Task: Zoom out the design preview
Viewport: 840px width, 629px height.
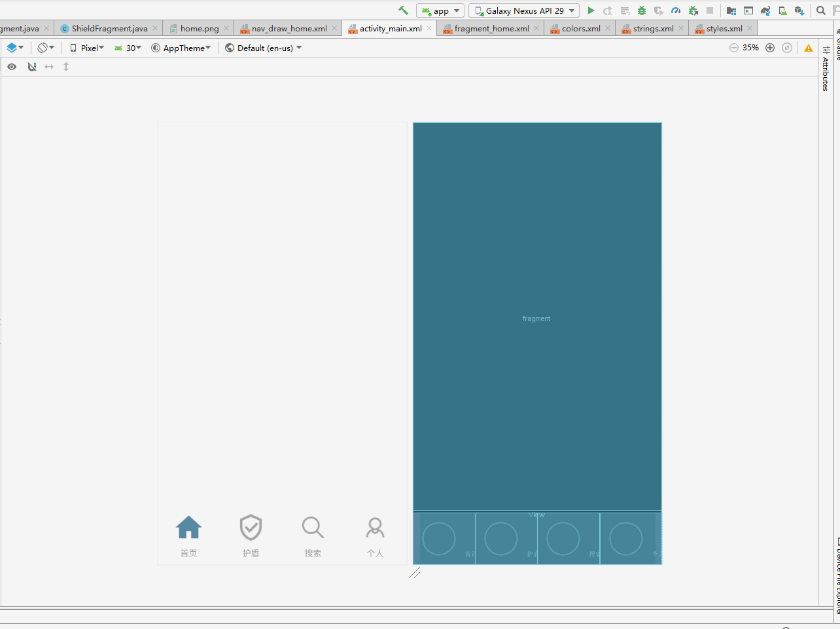Action: [734, 48]
